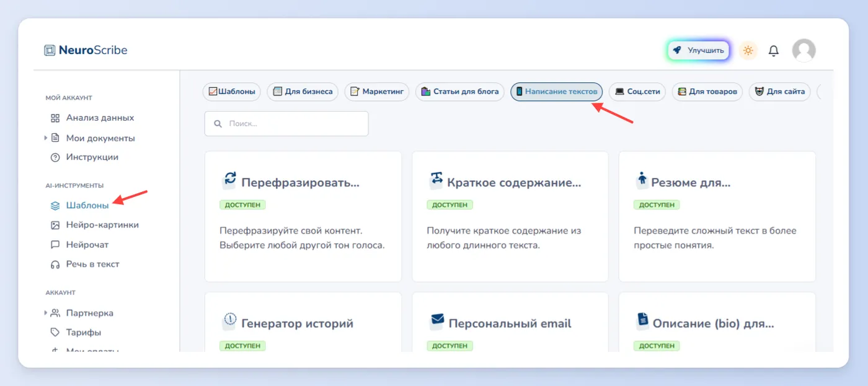Select the Шаблоны filter tab
The width and height of the screenshot is (868, 386).
click(232, 92)
